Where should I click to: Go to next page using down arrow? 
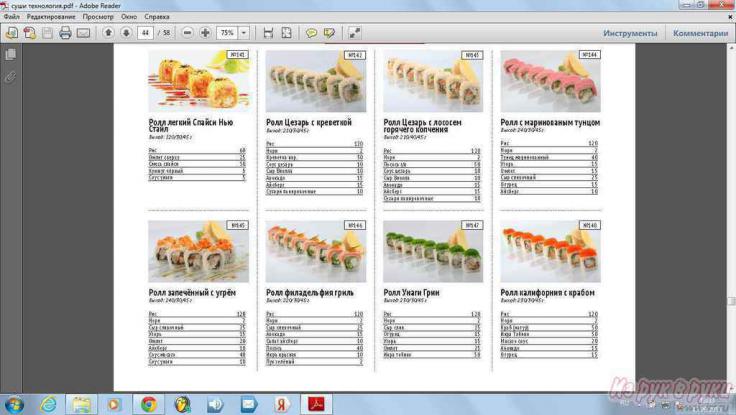(125, 33)
